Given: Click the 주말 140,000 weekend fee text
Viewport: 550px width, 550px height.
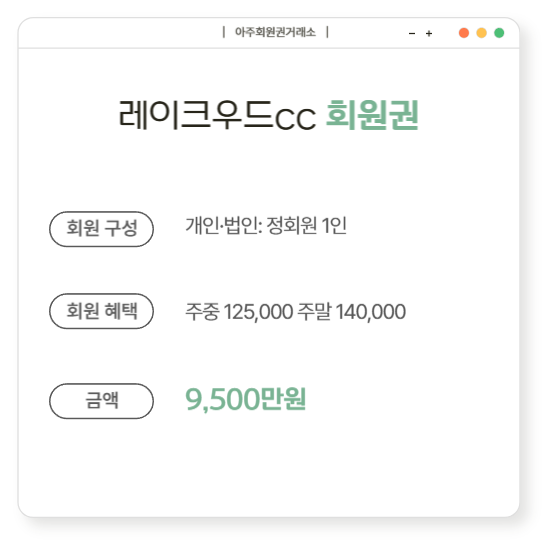Looking at the screenshot, I should [351, 311].
